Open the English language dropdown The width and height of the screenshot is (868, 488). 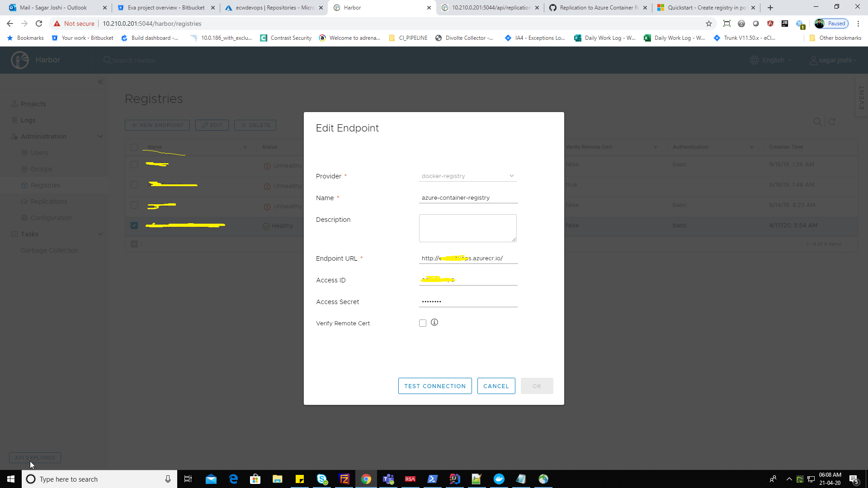[771, 60]
